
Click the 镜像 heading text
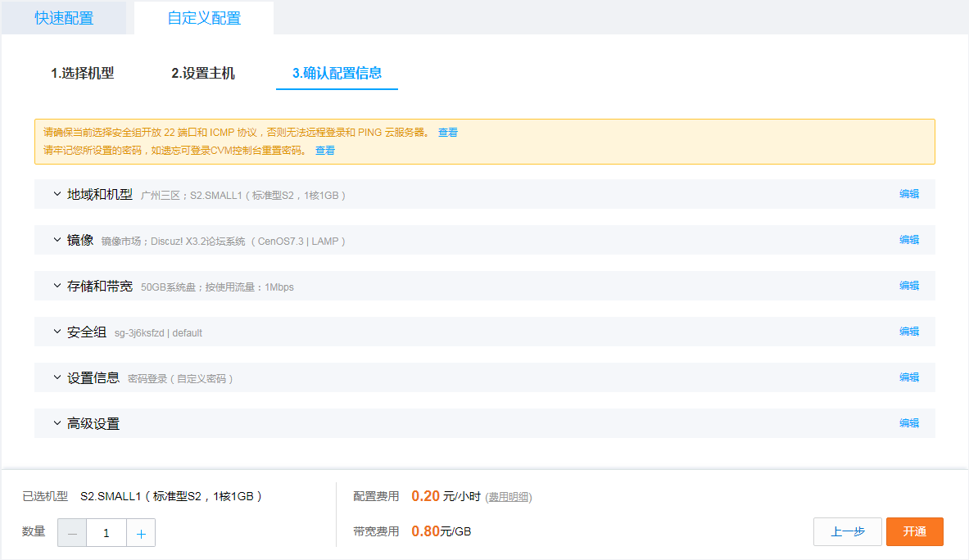click(79, 240)
